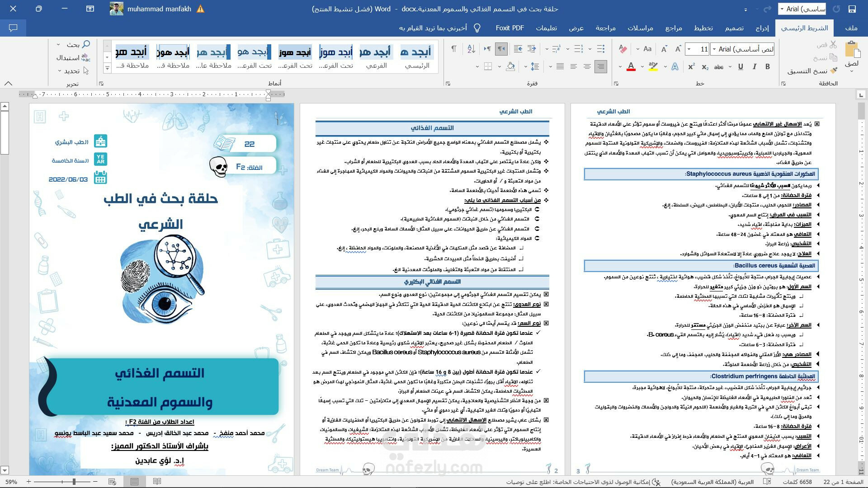Screen dimensions: 868x488
Task: Toggle right-to-left text direction
Action: tap(501, 49)
